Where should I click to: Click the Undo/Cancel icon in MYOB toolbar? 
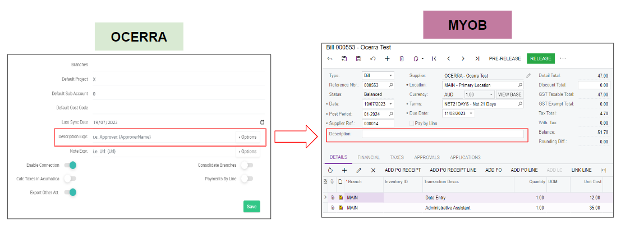pyautogui.click(x=373, y=59)
